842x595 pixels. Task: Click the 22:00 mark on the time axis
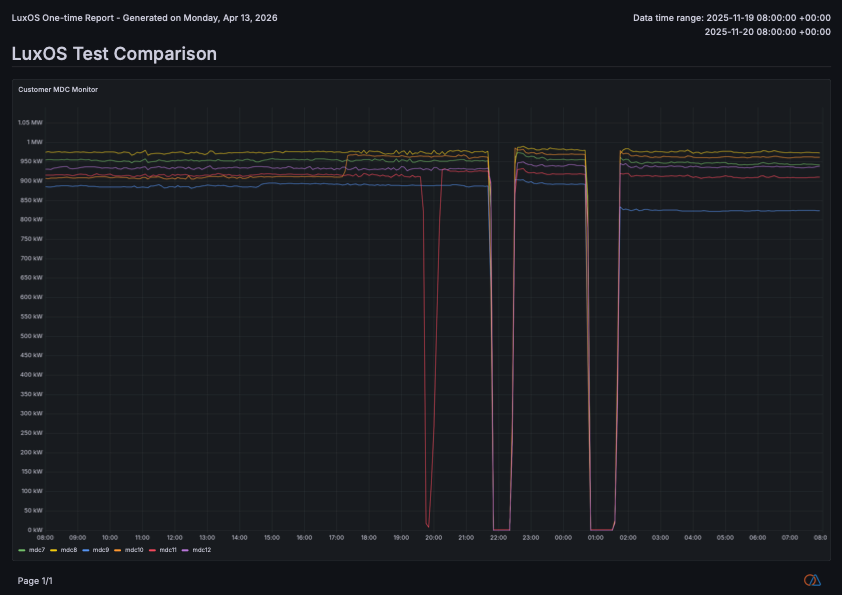coord(497,537)
